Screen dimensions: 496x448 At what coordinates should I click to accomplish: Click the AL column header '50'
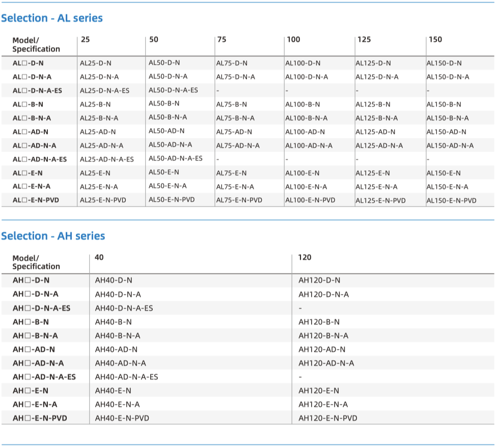[154, 40]
